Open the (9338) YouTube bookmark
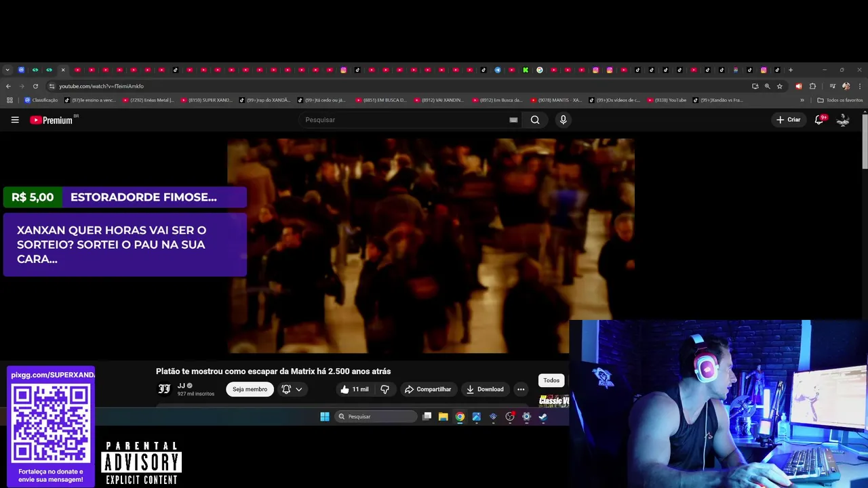This screenshot has width=868, height=488. click(667, 100)
